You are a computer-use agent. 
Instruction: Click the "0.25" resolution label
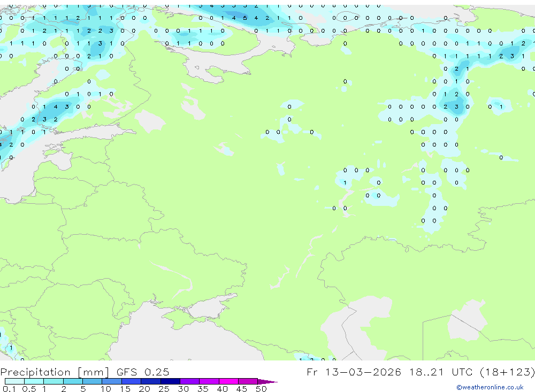click(x=157, y=372)
